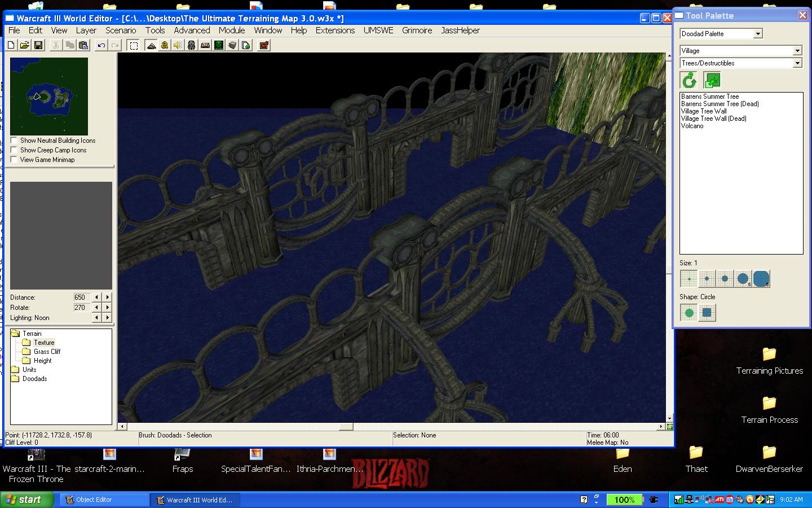Open the Object Manager cube icon
Screen dimensions: 812x508
(232, 45)
